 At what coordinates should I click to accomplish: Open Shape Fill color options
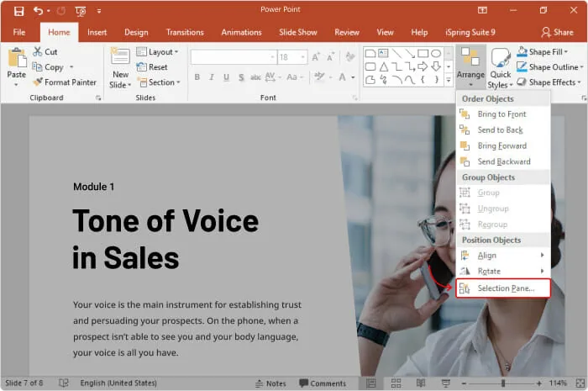(x=543, y=52)
